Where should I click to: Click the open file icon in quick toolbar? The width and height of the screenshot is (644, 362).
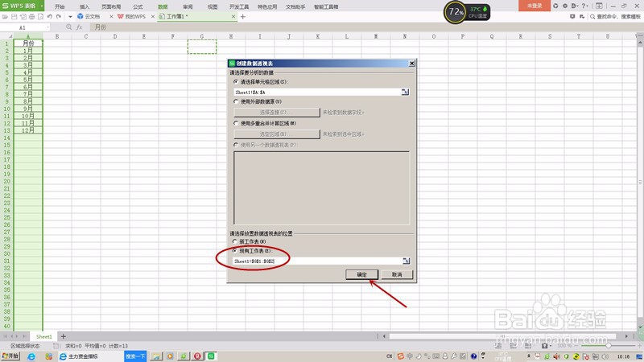click(x=6, y=17)
